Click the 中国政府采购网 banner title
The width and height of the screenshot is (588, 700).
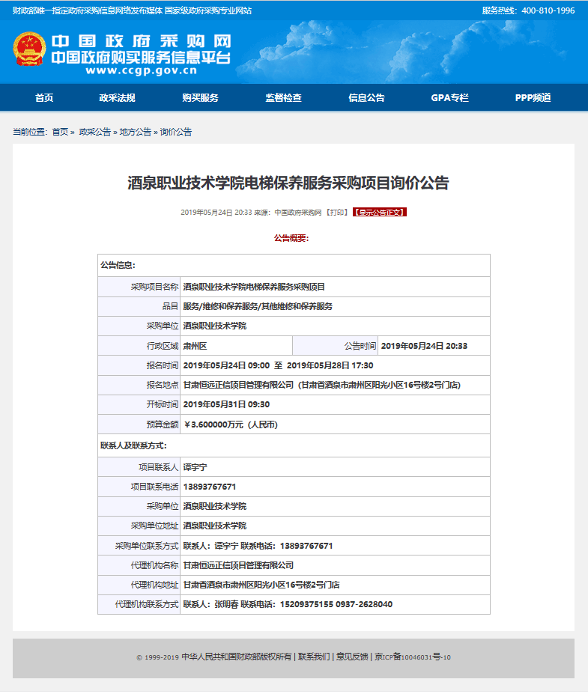[141, 42]
